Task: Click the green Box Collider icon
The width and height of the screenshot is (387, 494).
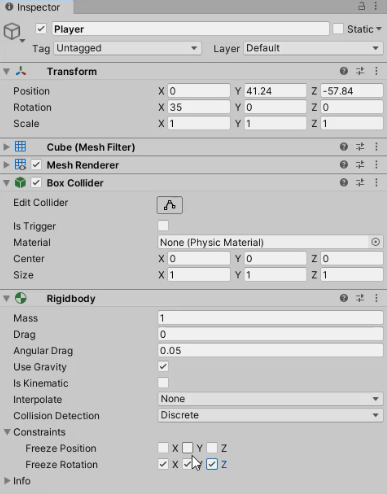Action: [20, 183]
